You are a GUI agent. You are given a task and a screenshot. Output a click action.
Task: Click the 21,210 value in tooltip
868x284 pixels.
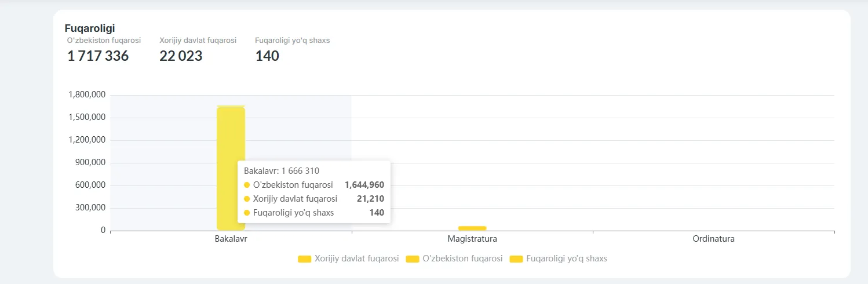point(370,199)
